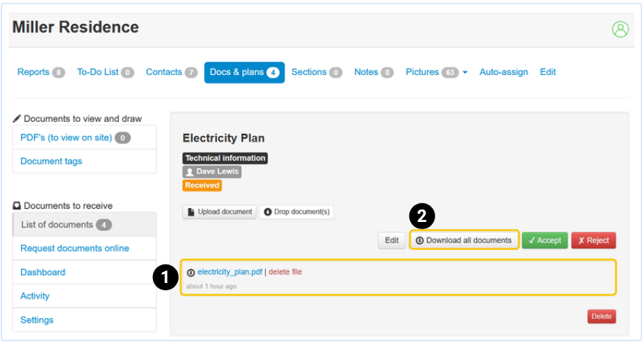The image size is (644, 344).
Task: Open the electricity_plan.pdf file link
Action: point(229,272)
